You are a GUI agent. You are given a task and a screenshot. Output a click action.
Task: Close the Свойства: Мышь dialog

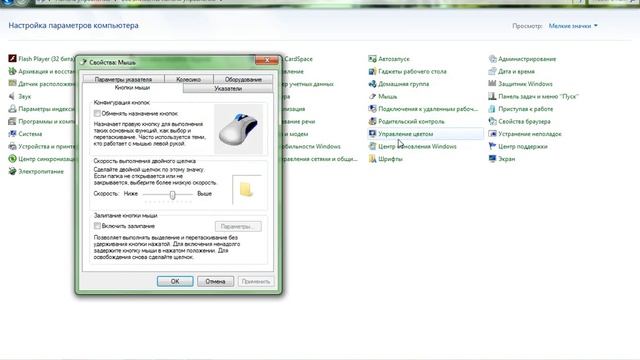point(267,60)
